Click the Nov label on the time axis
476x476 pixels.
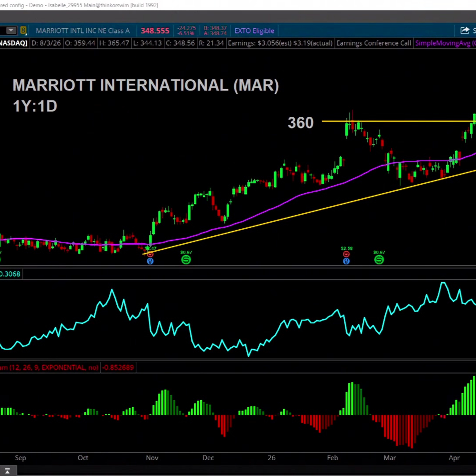152,458
